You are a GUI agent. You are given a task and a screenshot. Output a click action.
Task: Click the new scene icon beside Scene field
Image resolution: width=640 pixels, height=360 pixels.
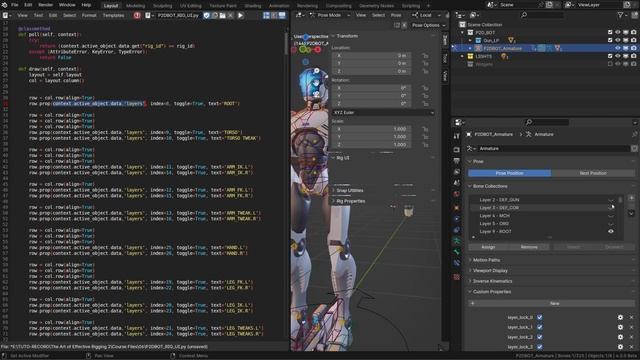pos(549,5)
